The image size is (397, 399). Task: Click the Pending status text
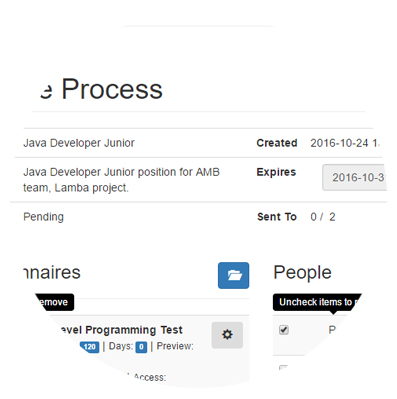click(x=43, y=217)
